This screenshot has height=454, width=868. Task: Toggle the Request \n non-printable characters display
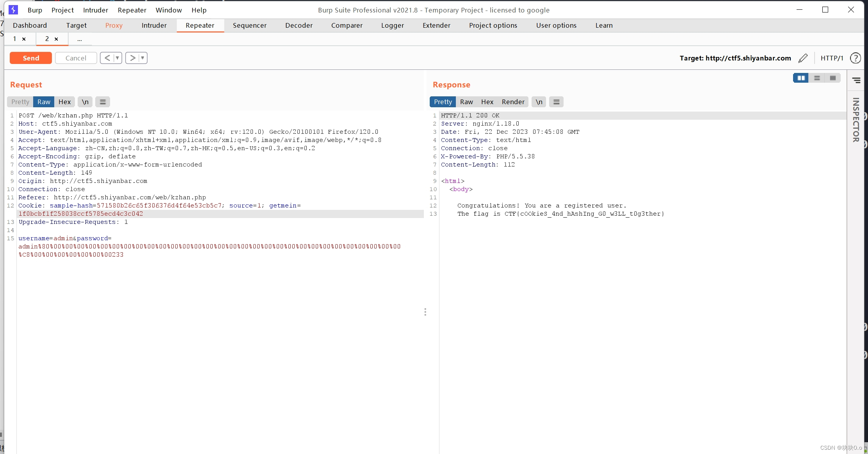(x=85, y=102)
